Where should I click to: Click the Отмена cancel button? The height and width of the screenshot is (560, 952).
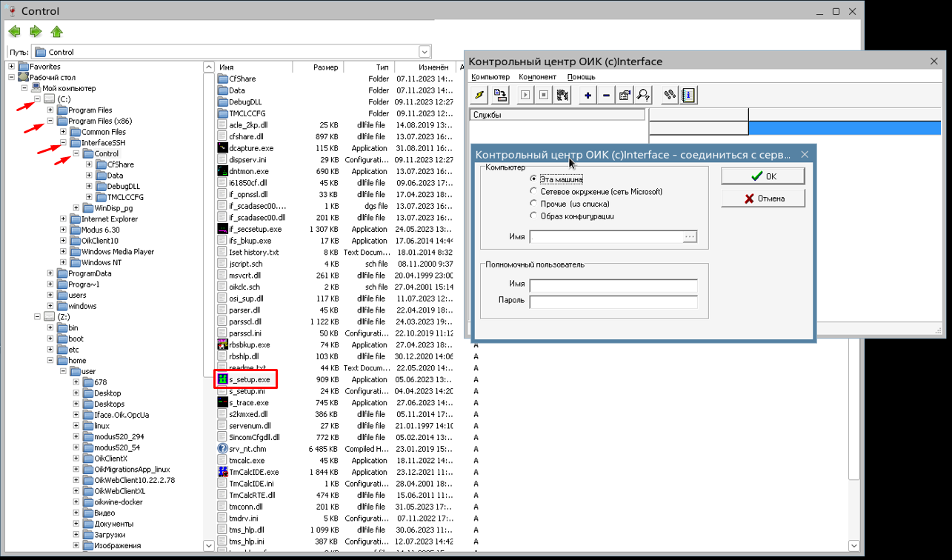coord(763,199)
